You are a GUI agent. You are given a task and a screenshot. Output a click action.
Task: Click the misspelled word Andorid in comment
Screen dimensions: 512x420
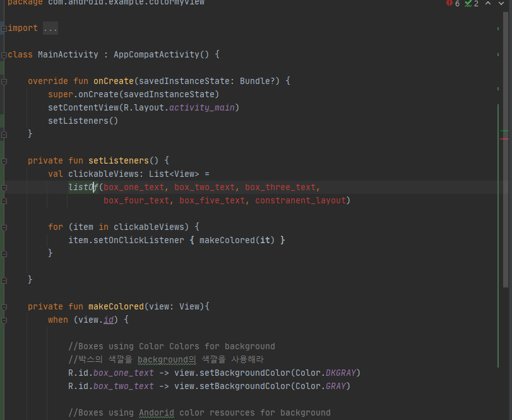[157, 413]
